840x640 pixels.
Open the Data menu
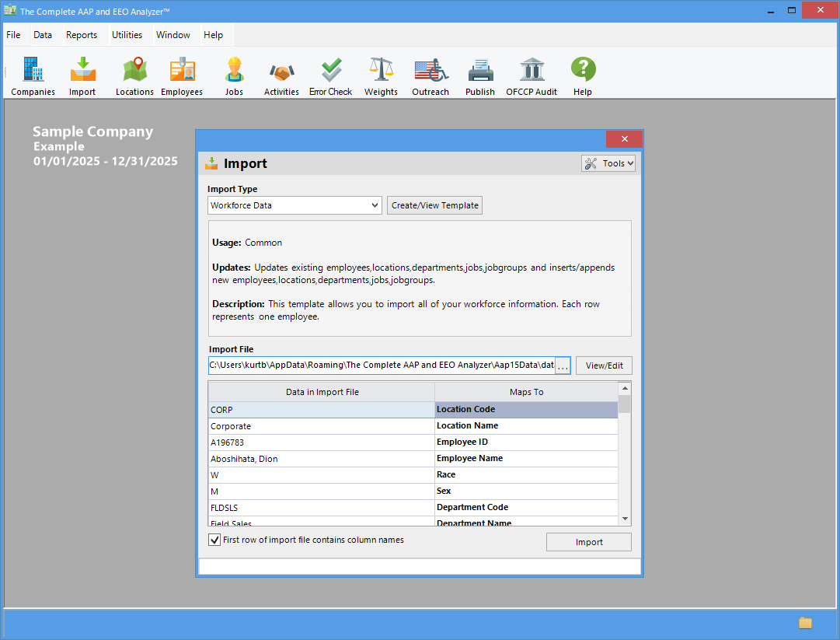(x=43, y=35)
